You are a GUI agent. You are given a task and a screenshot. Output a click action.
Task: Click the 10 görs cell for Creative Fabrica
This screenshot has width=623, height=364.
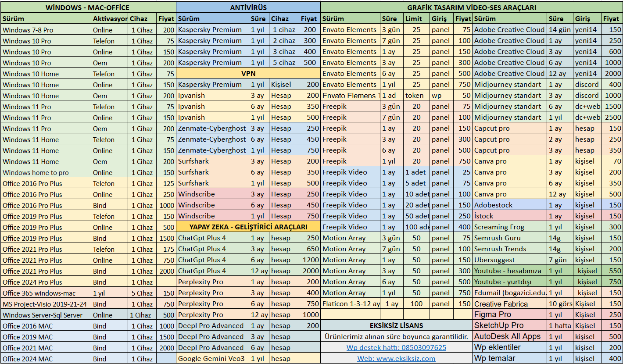click(x=560, y=303)
